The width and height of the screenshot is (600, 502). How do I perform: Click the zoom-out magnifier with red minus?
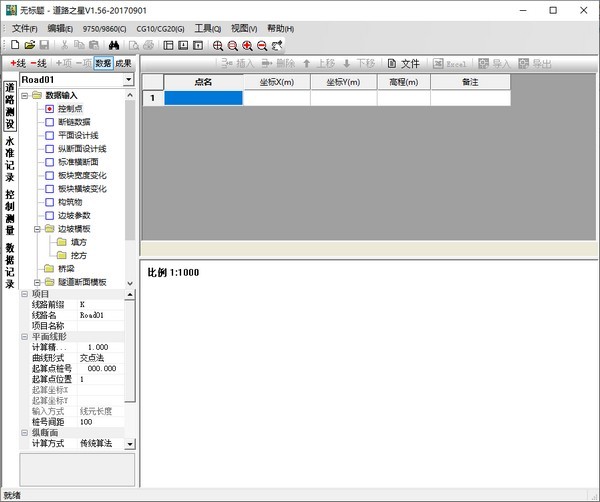click(262, 45)
